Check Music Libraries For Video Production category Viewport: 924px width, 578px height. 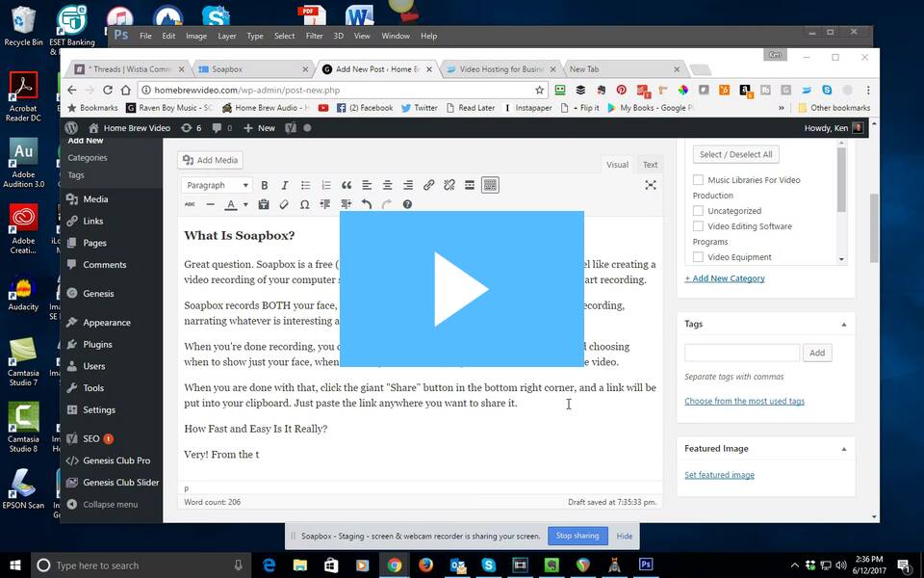point(699,180)
